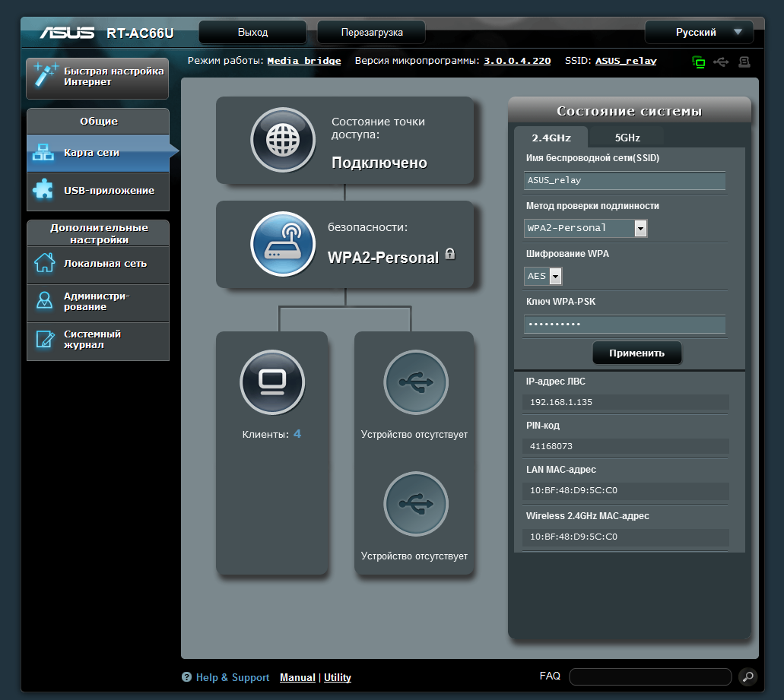Click the RT-AC66U model name
The height and width of the screenshot is (700, 784).
point(140,33)
